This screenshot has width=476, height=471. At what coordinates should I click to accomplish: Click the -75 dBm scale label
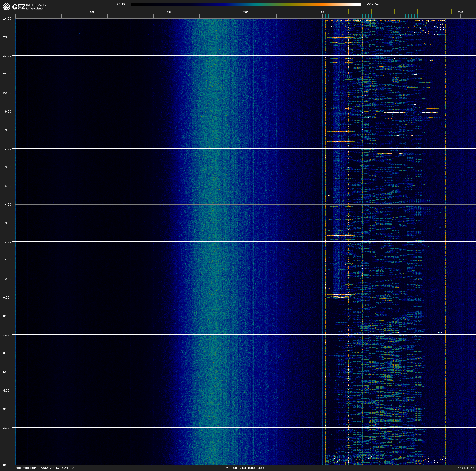click(x=121, y=4)
